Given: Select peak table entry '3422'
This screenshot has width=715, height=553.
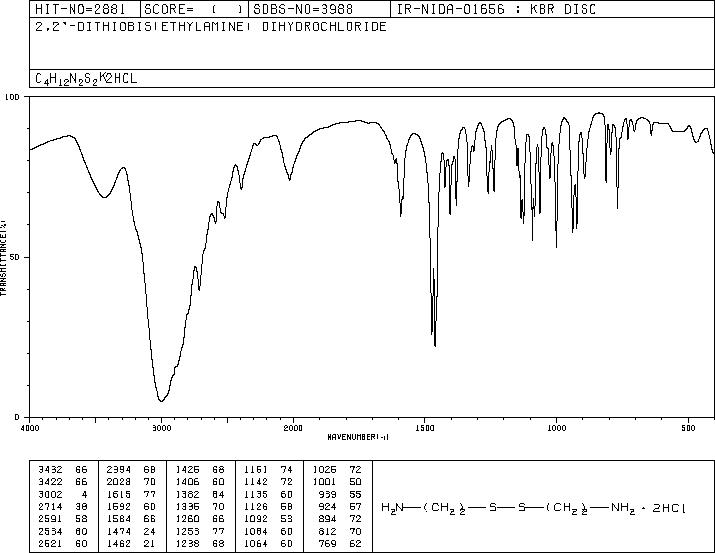Looking at the screenshot, I should 51,482.
